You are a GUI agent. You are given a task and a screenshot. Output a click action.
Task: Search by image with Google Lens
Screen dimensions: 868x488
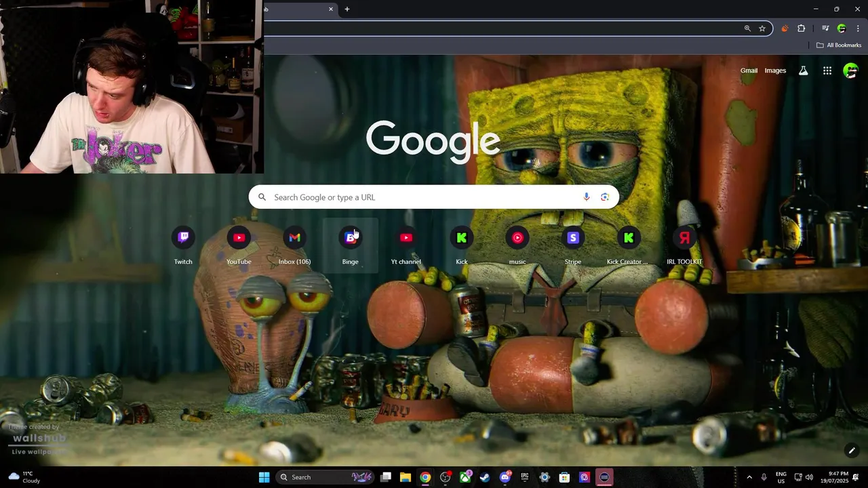click(605, 197)
